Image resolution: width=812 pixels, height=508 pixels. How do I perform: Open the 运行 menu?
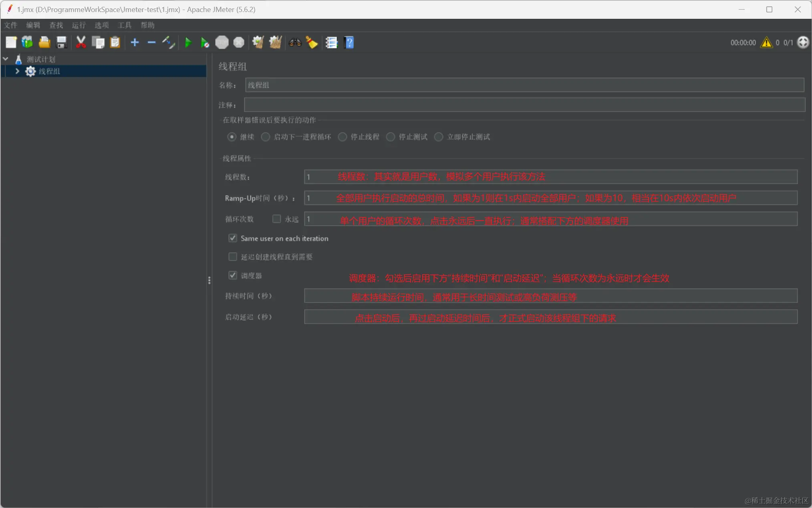(x=79, y=25)
